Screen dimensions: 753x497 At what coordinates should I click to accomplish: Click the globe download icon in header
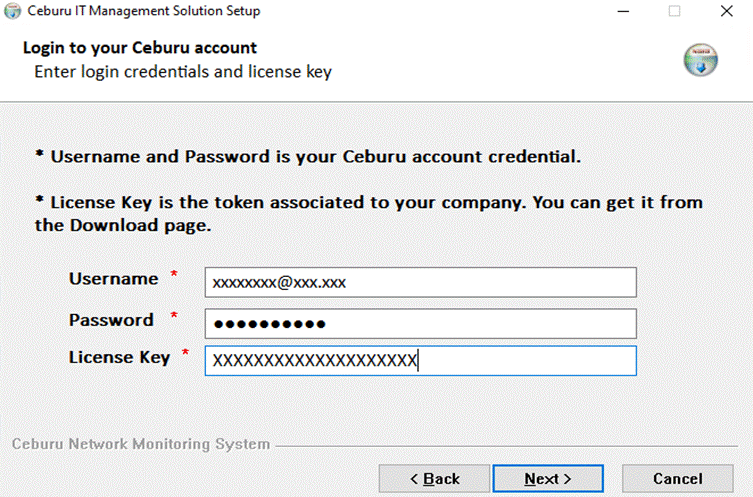click(701, 60)
